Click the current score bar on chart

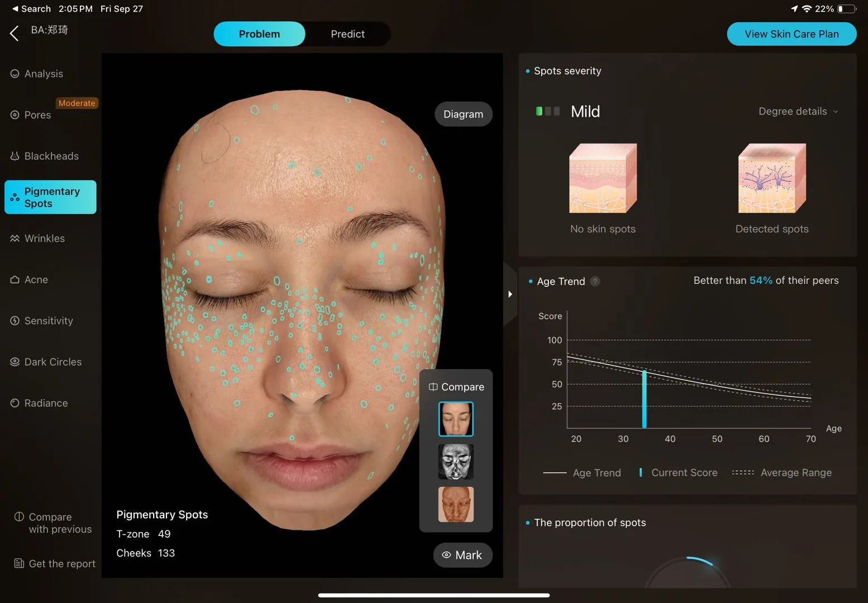click(645, 399)
